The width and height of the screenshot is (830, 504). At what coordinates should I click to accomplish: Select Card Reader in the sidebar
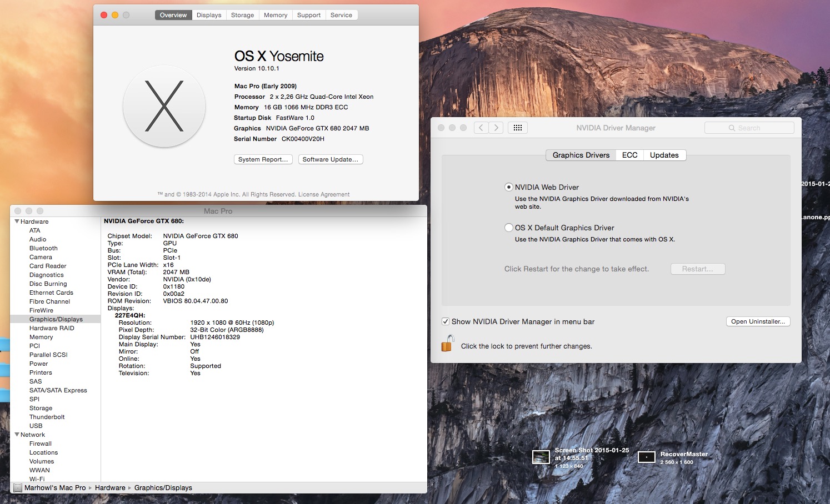pyautogui.click(x=48, y=266)
